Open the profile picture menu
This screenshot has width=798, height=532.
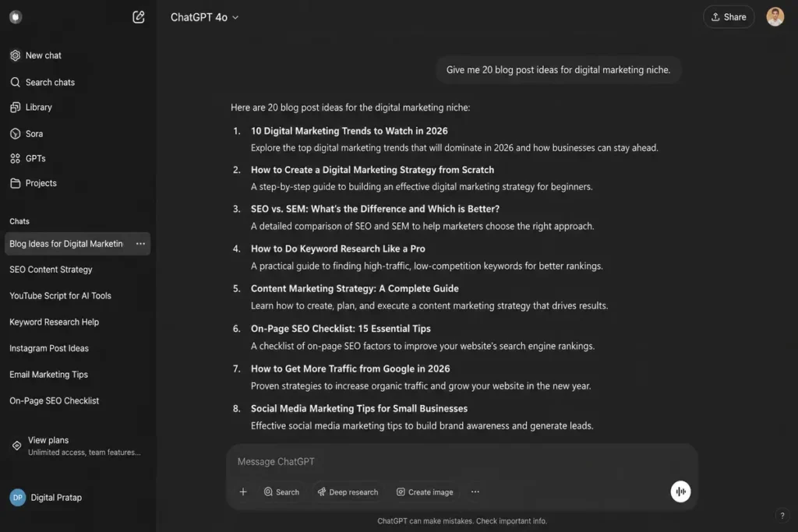tap(775, 17)
